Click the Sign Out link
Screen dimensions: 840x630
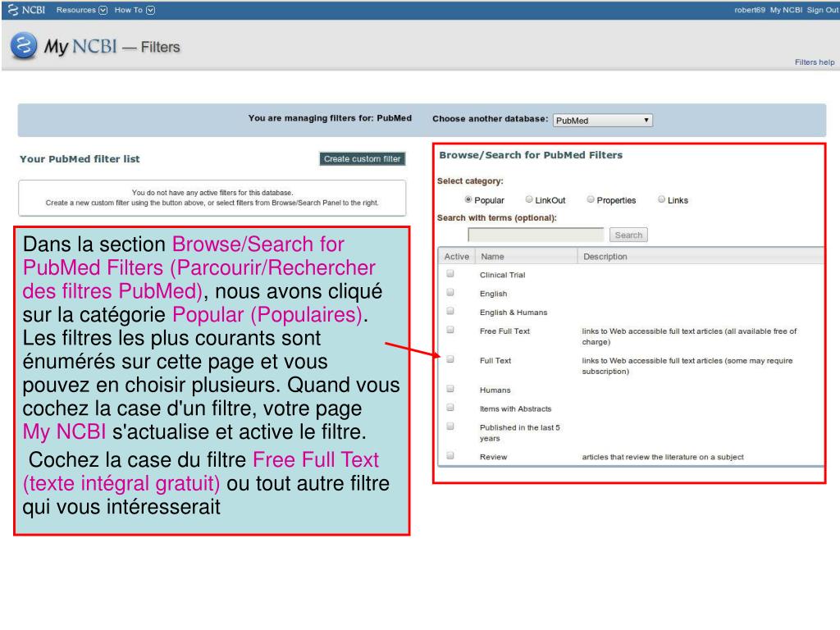(822, 10)
